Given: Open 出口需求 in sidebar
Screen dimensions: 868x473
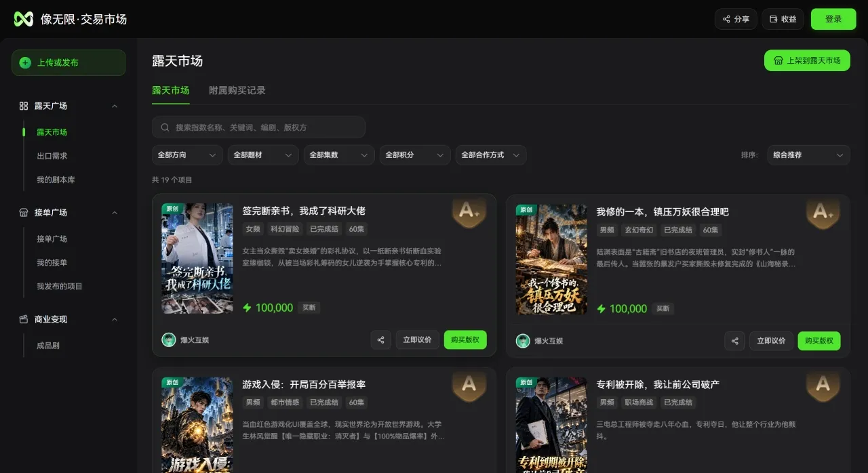Looking at the screenshot, I should 52,156.
